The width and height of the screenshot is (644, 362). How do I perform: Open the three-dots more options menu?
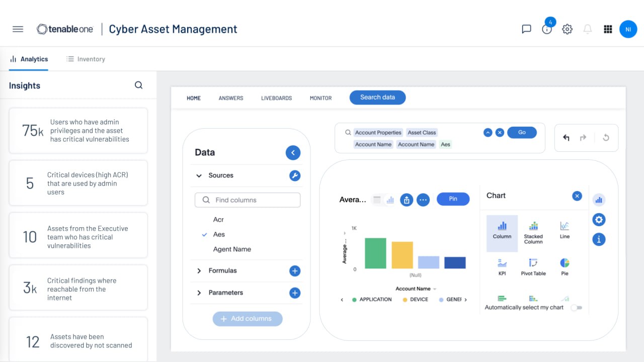point(423,200)
